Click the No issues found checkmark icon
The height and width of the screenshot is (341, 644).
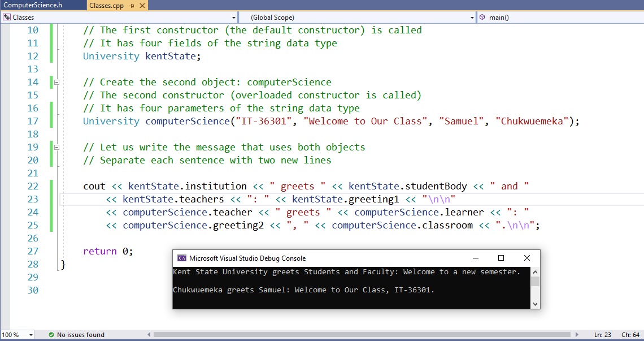pos(51,335)
